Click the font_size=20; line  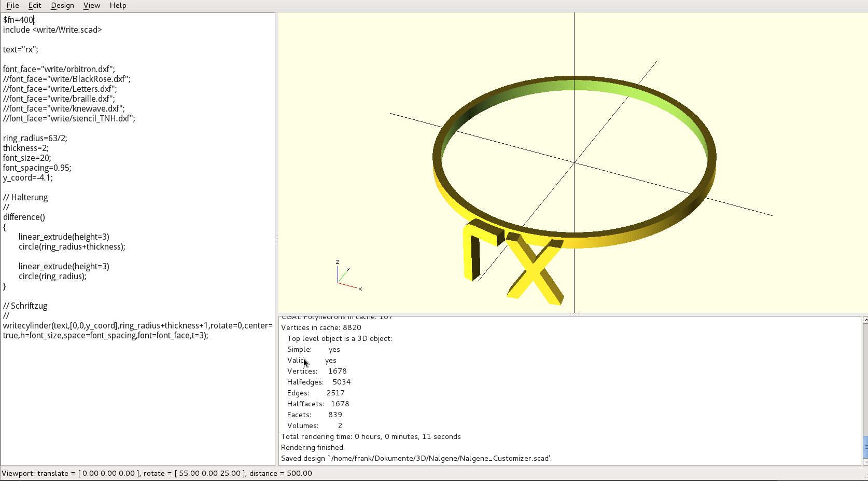[x=27, y=158]
